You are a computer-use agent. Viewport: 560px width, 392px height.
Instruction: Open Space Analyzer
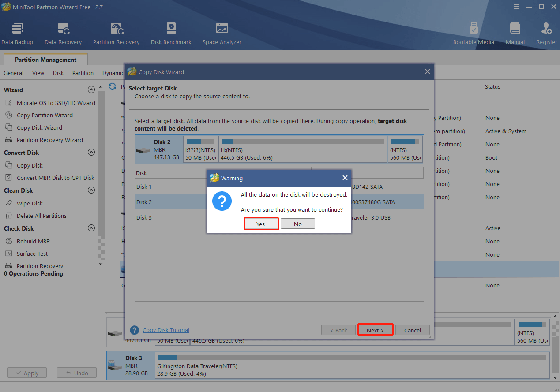[222, 34]
